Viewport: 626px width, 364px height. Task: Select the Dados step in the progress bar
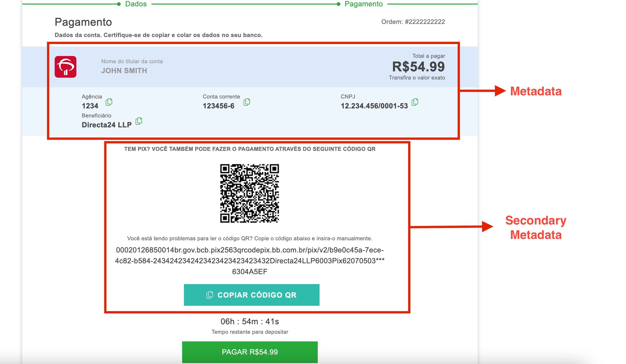click(136, 4)
